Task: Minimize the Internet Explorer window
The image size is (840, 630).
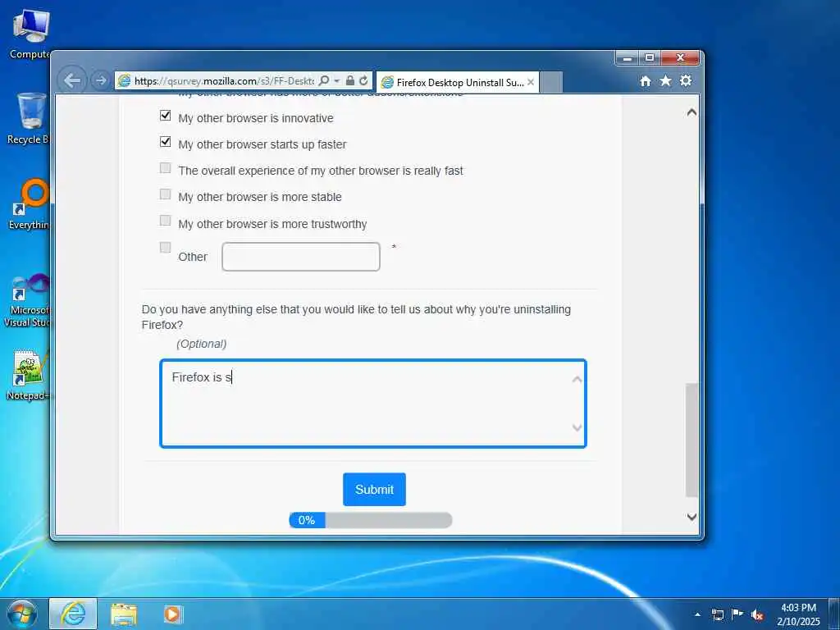Action: click(627, 57)
